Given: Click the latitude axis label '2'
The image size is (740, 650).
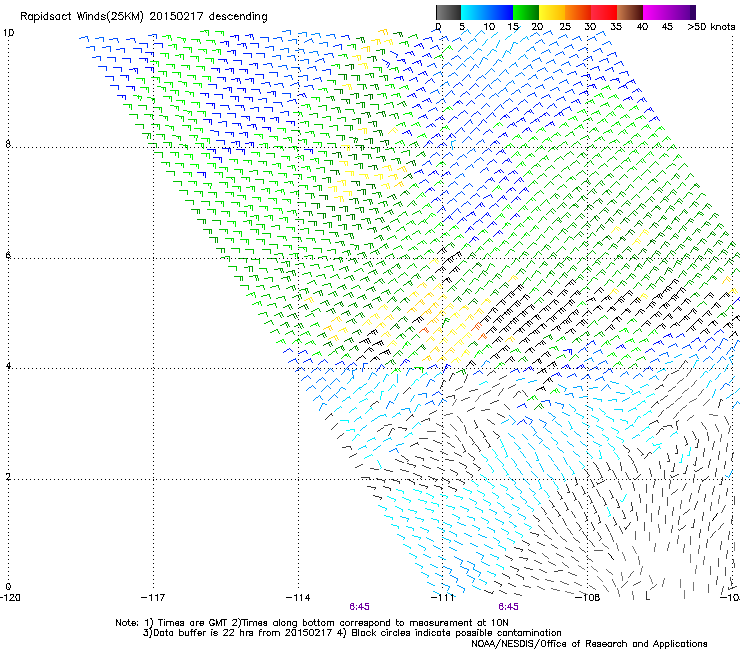Looking at the screenshot, I should [x=8, y=476].
